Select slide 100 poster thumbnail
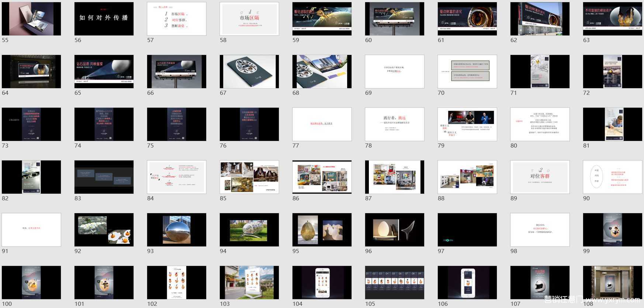The width and height of the screenshot is (644, 308). click(31, 283)
